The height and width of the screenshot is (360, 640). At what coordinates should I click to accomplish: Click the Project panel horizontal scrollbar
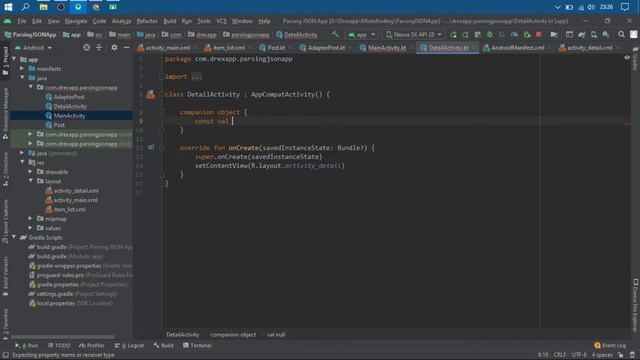(x=63, y=337)
